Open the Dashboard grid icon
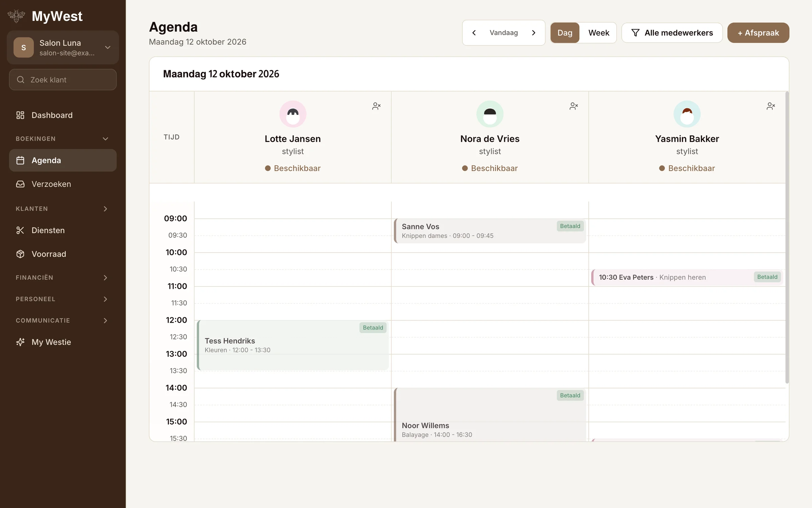 (20, 115)
